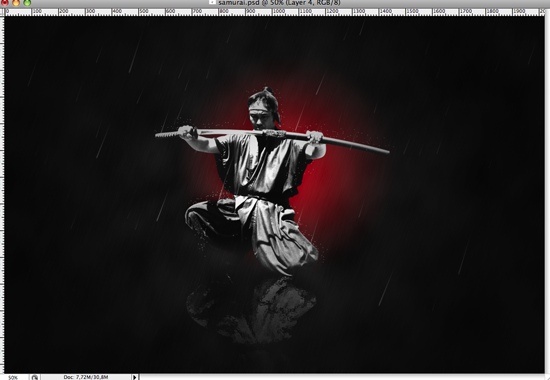This screenshot has width=550, height=380.
Task: Click the status bar preview icon beside zoom
Action: 34,377
